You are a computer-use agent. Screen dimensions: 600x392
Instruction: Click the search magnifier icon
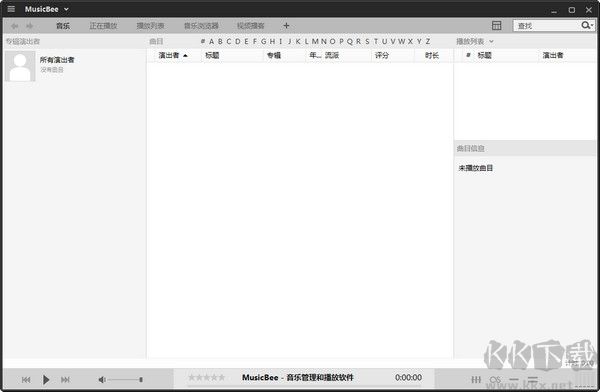point(585,25)
